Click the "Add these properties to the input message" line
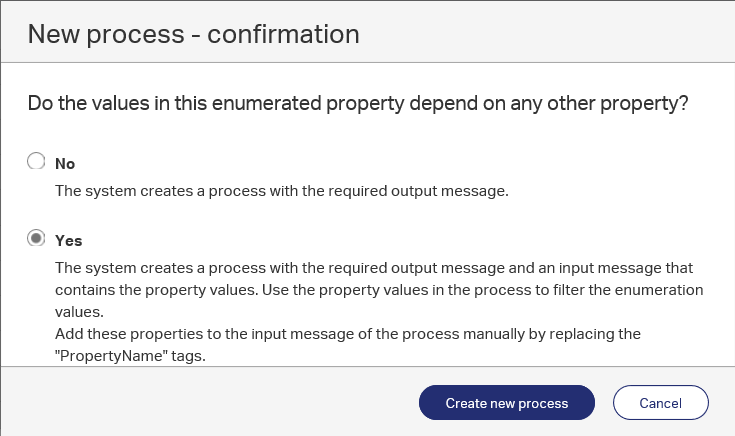 click(347, 332)
